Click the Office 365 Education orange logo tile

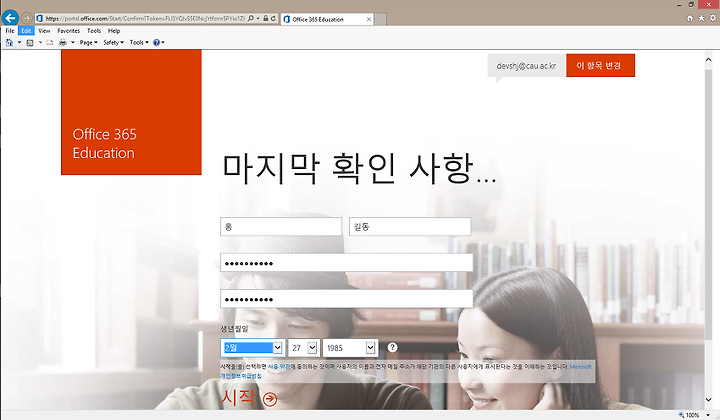[131, 112]
